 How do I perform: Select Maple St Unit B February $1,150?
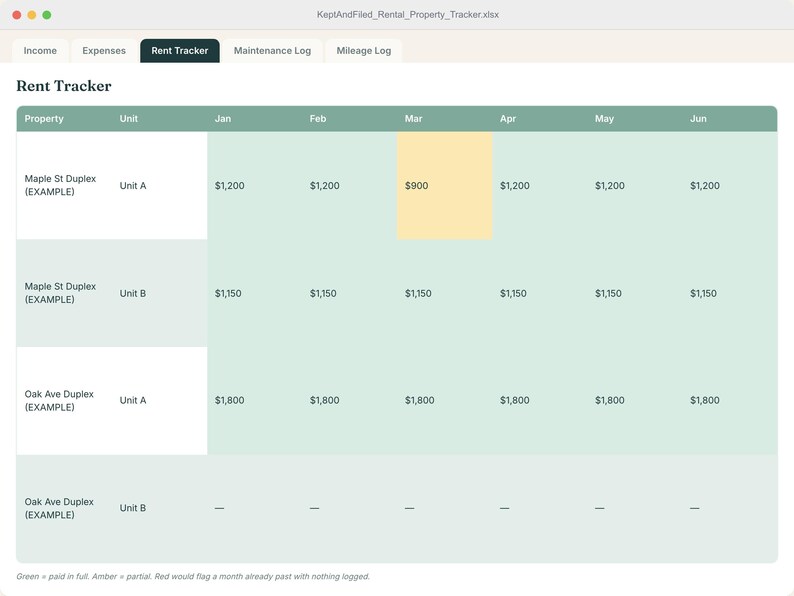point(350,293)
